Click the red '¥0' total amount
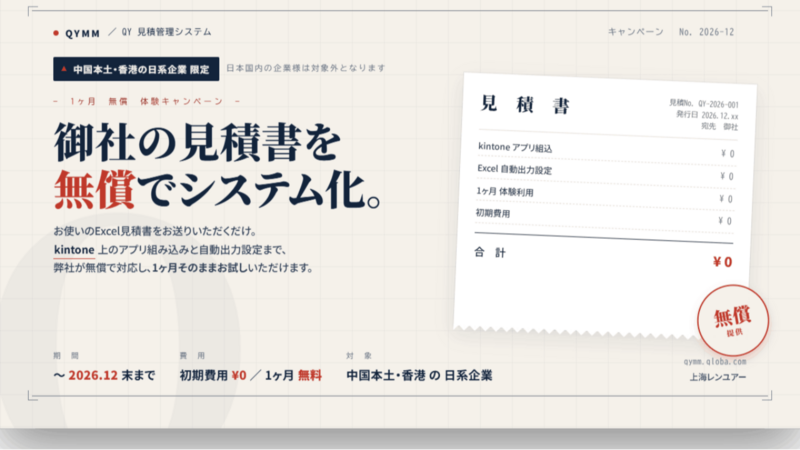The image size is (800, 450). [722, 262]
